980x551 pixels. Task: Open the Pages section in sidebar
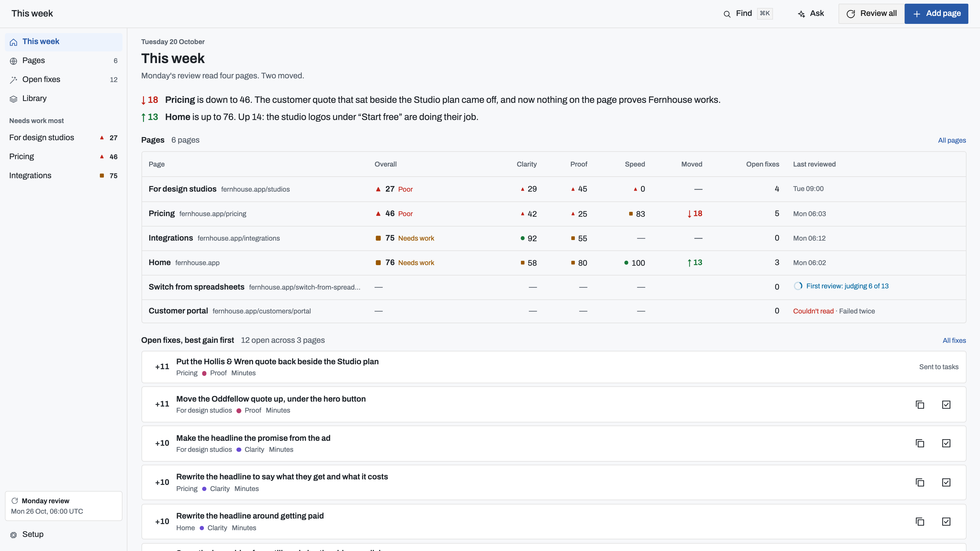point(63,61)
